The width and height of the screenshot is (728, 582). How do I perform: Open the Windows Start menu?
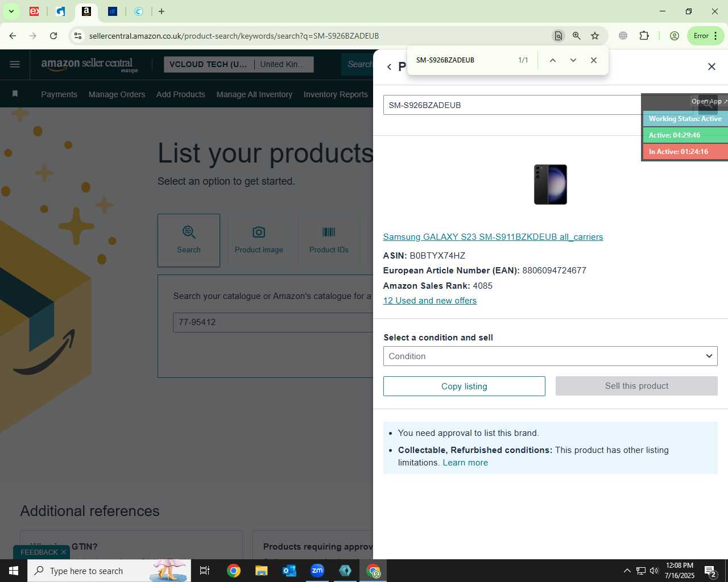tap(14, 571)
